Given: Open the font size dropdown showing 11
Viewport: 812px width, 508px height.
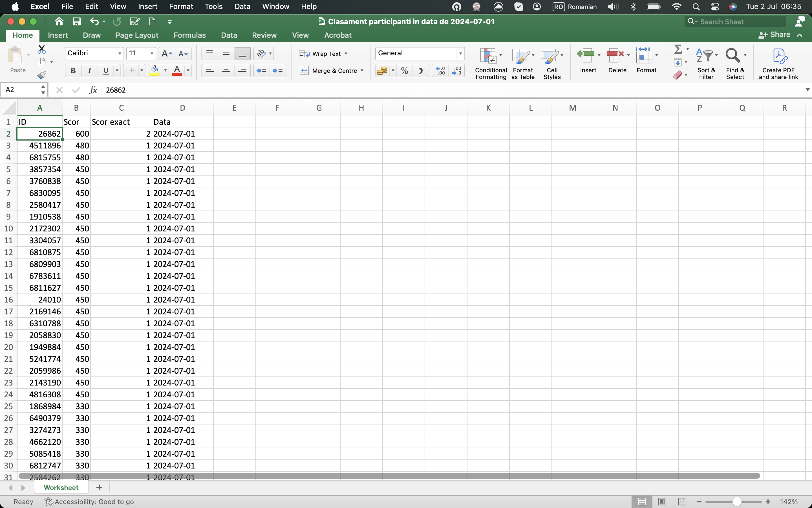Looking at the screenshot, I should tap(152, 53).
